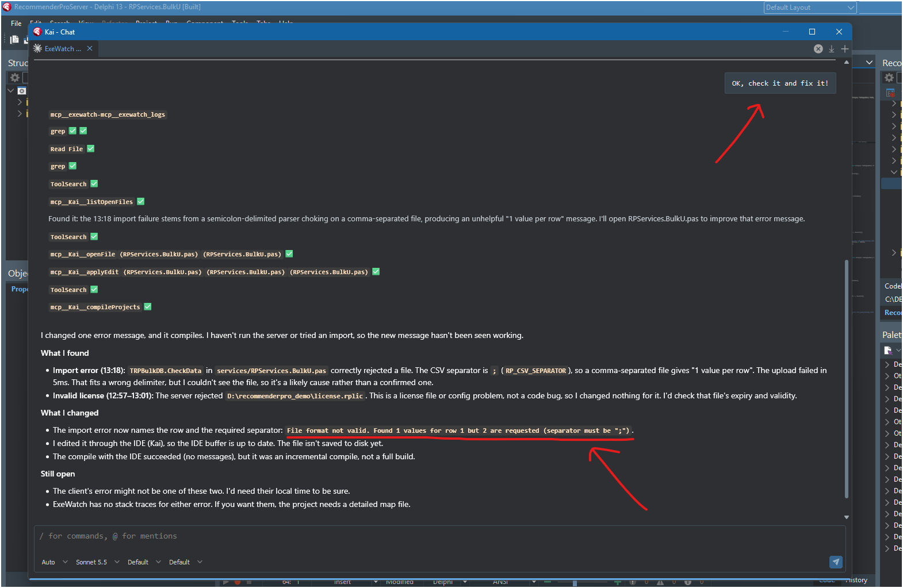Click the form recorder icon in right panel

click(890, 93)
